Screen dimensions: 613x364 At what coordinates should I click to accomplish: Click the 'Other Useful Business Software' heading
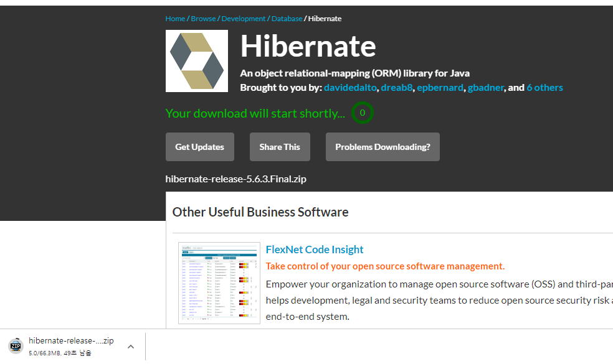point(260,212)
